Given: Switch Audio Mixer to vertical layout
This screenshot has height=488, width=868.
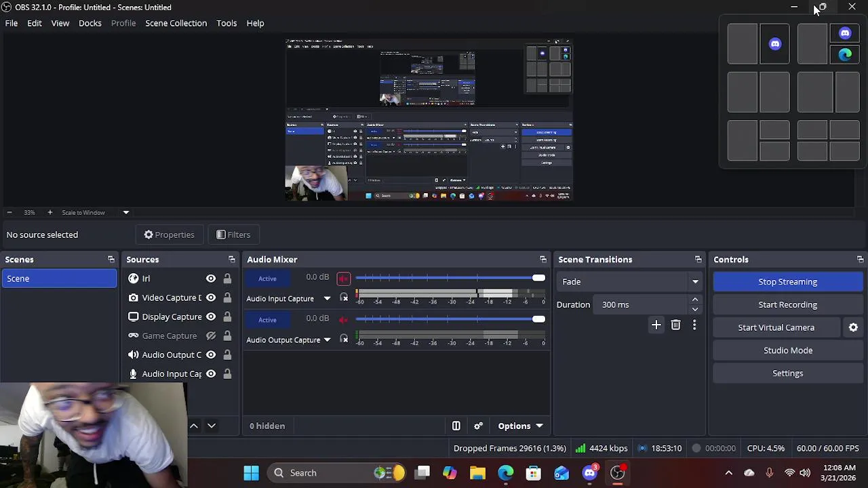Looking at the screenshot, I should tap(456, 426).
